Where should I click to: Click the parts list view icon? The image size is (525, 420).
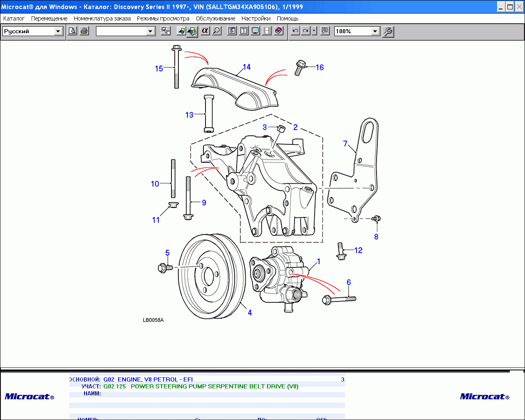tap(232, 31)
